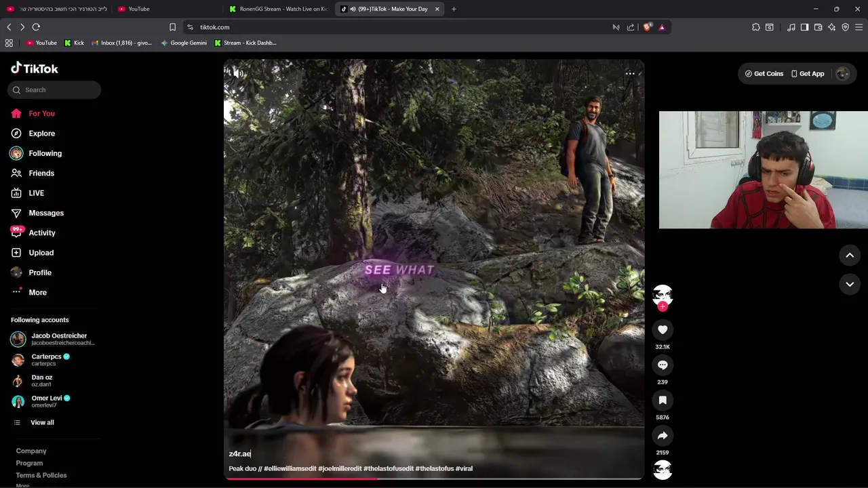Expand the Program footer section
Viewport: 868px width, 488px height.
(29, 463)
